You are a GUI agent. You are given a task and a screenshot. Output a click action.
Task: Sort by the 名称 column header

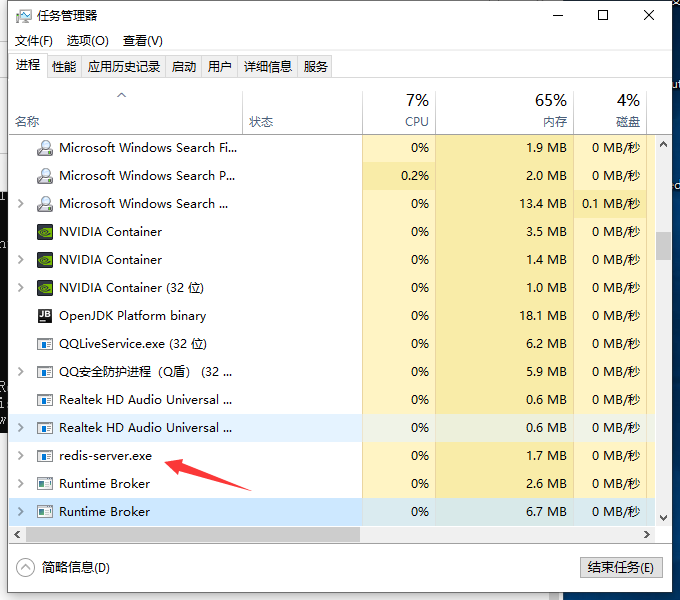click(125, 112)
